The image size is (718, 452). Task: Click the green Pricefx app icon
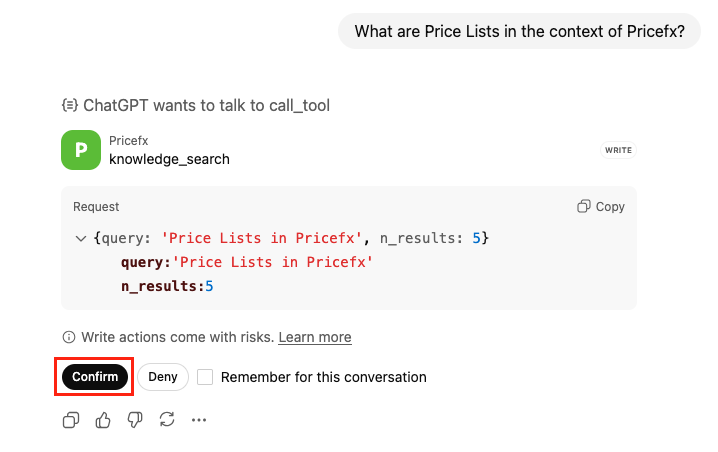[81, 150]
